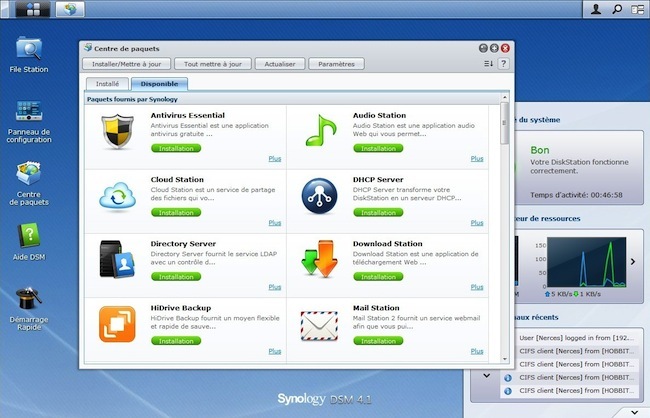Install DHCP Server package

(378, 213)
